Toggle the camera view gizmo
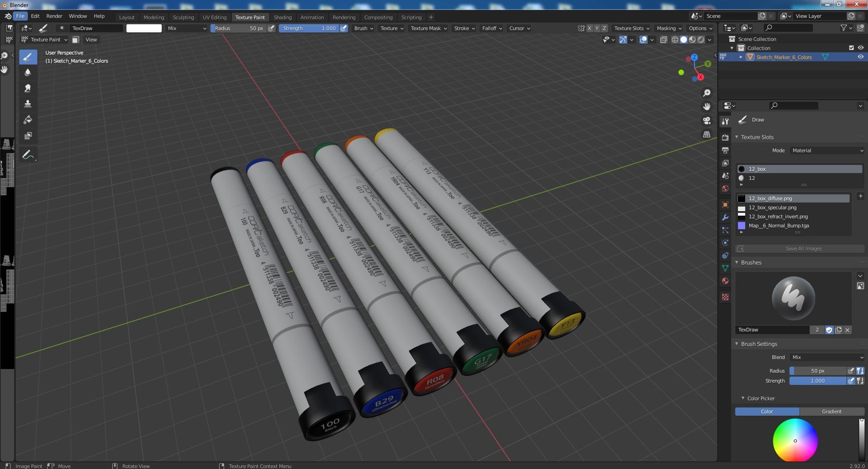868x469 pixels. pyautogui.click(x=707, y=121)
